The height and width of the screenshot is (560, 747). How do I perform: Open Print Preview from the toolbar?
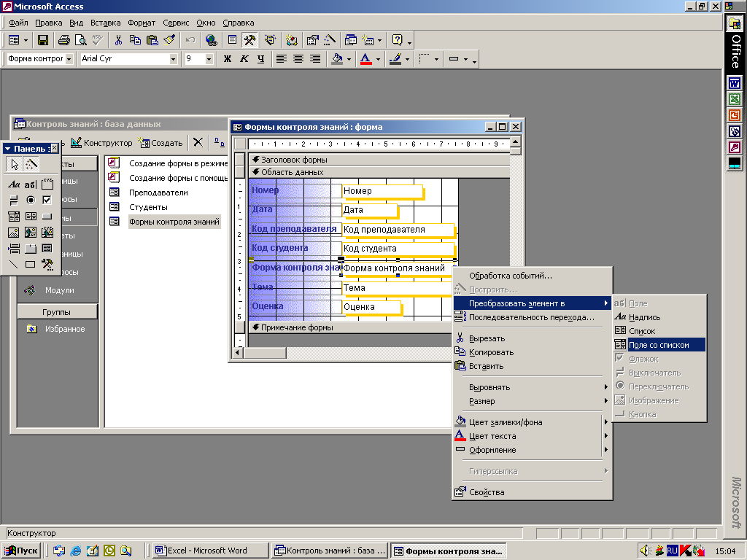80,41
